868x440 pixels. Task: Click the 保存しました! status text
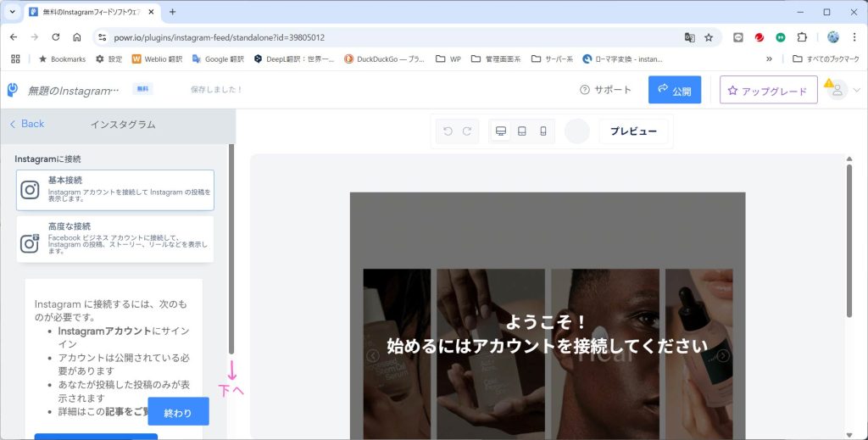point(216,89)
